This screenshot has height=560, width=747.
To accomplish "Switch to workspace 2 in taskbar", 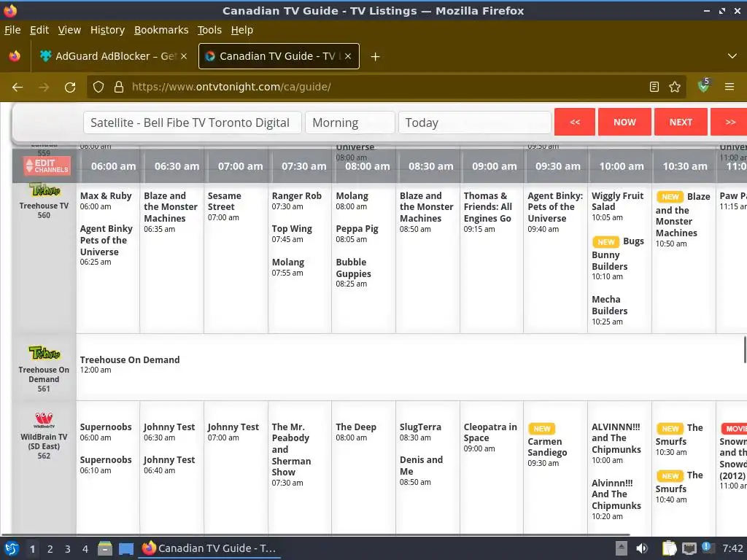I will click(50, 549).
